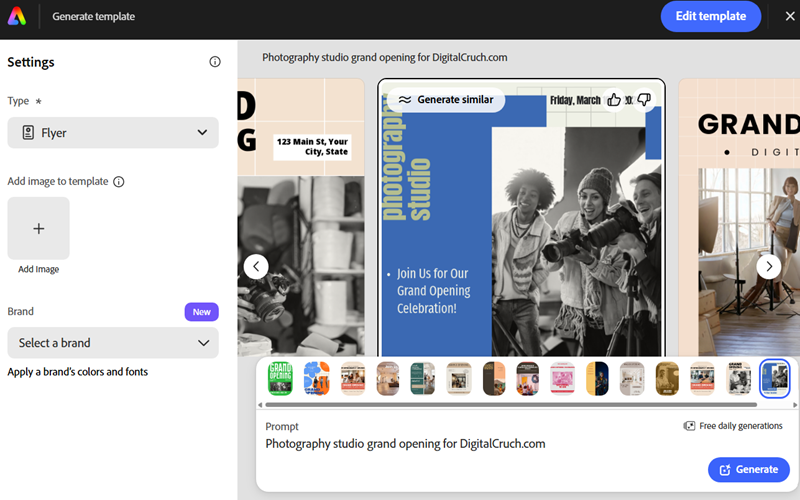Show the previous template with the left arrow
Viewport: 800px width, 500px height.
256,266
